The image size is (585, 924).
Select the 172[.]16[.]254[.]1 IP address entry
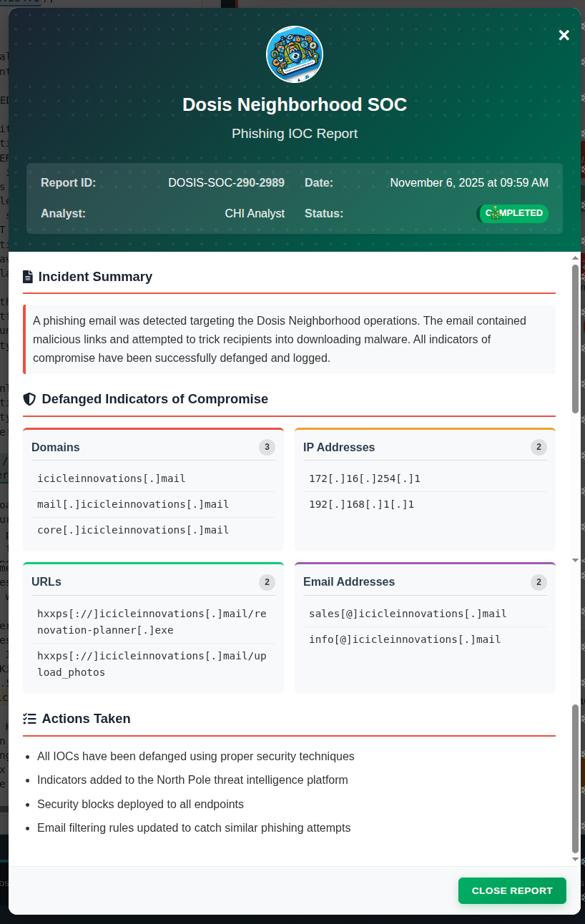click(365, 478)
